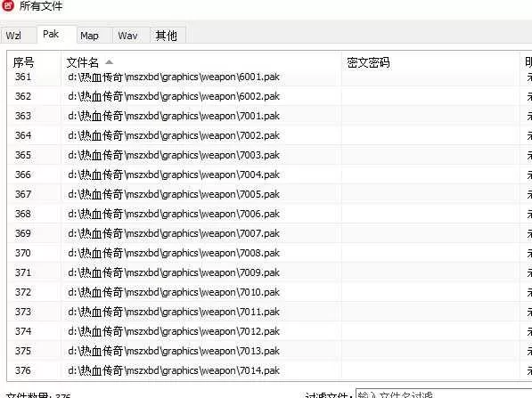532x398 pixels.
Task: Select the Pak tab
Action: pyautogui.click(x=56, y=34)
